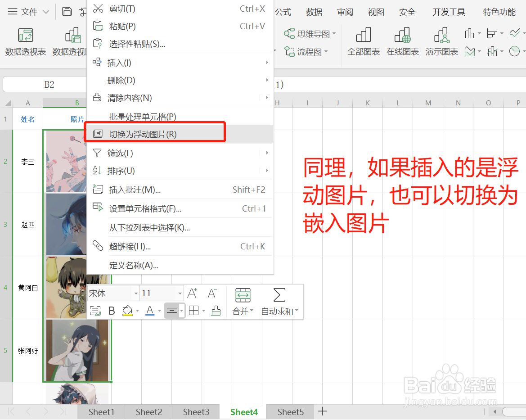Click the PivotTable icon in ribbon

pyautogui.click(x=26, y=35)
